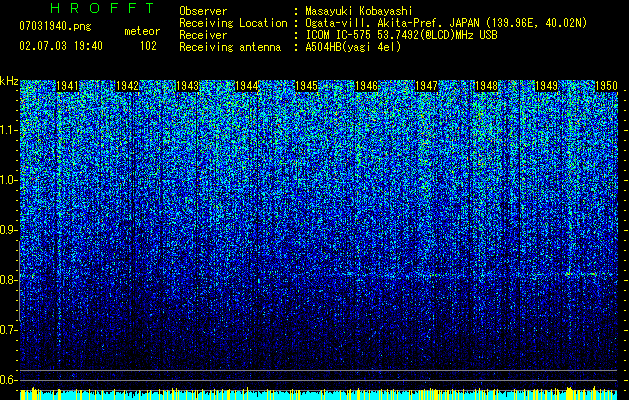Click the 1947 time marker
Screen dimensions: 629x400
tap(426, 86)
